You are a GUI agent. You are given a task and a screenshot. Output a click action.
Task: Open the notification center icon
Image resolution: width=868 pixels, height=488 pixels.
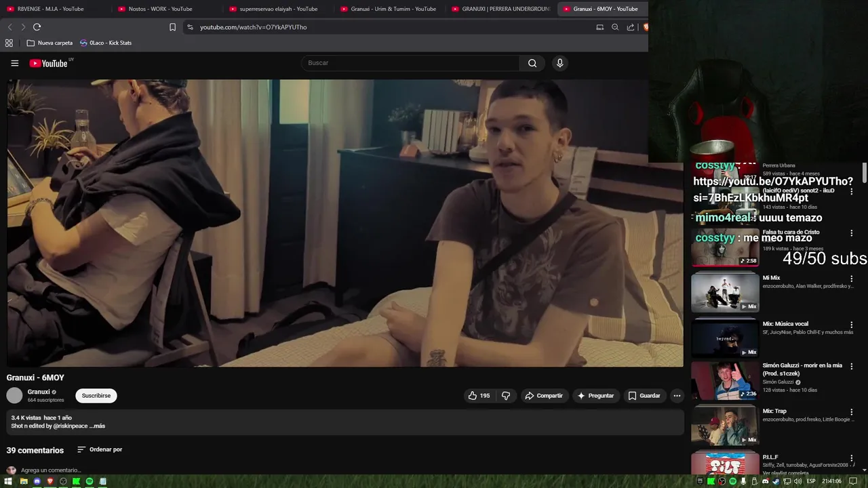[853, 481]
